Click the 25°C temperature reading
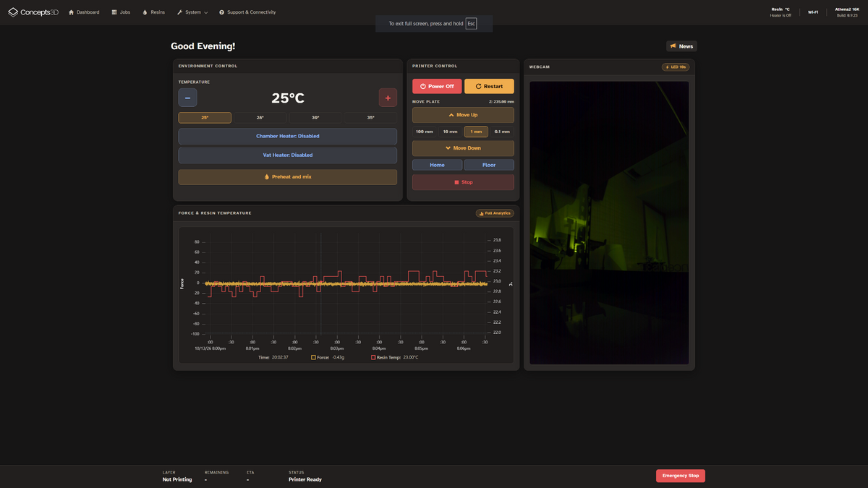This screenshot has height=488, width=868. coord(288,98)
